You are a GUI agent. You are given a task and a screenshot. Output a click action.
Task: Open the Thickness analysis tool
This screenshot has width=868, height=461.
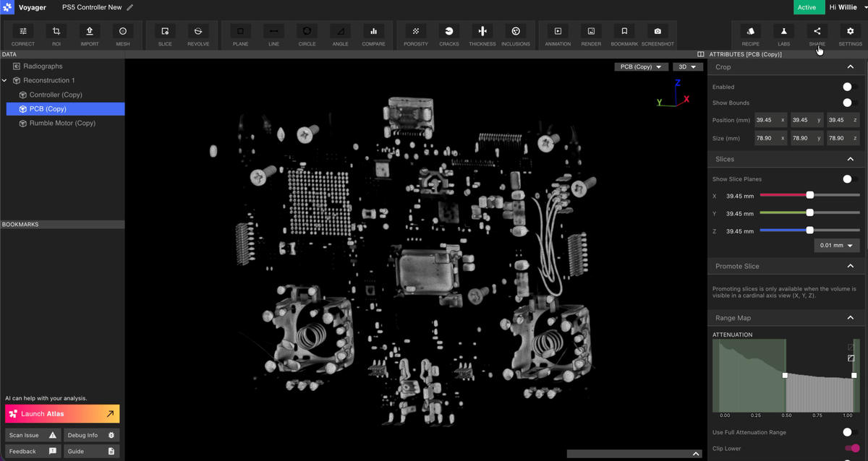click(482, 35)
